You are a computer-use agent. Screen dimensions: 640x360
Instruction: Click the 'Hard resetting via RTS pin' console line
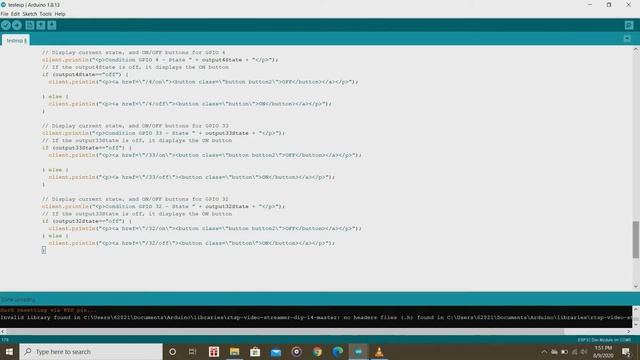click(x=49, y=310)
